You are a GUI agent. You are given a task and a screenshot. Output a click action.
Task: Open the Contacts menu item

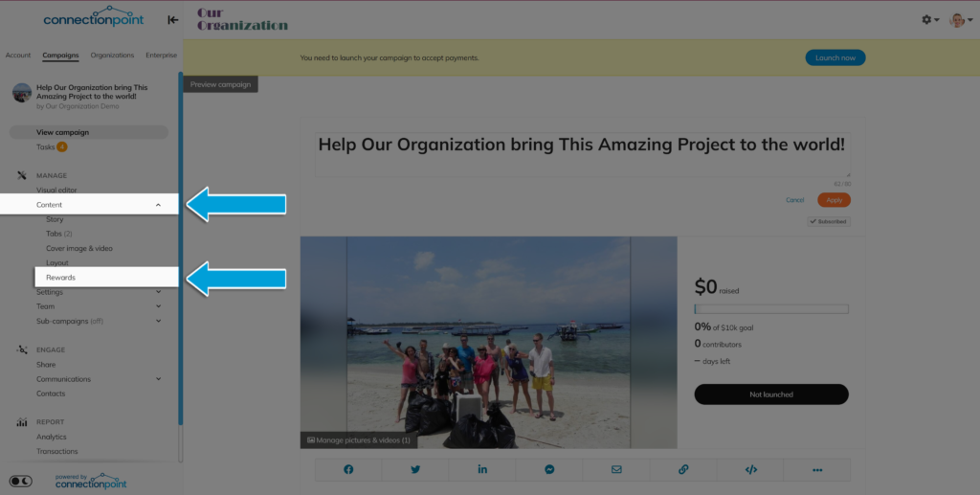[x=51, y=394]
